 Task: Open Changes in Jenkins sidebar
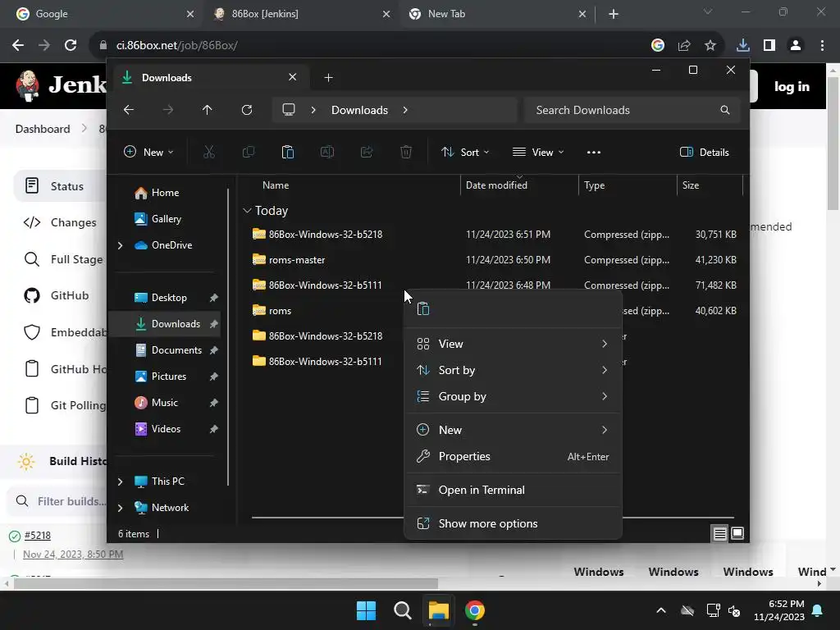click(60, 223)
